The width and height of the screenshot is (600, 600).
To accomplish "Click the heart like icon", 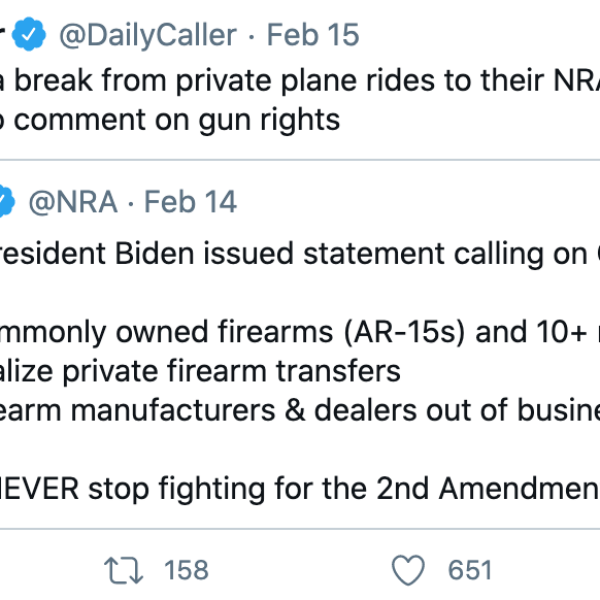I will tap(408, 570).
